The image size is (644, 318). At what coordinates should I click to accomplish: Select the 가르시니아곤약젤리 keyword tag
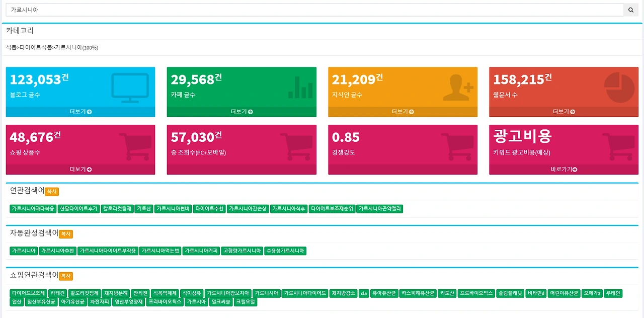[x=380, y=209]
